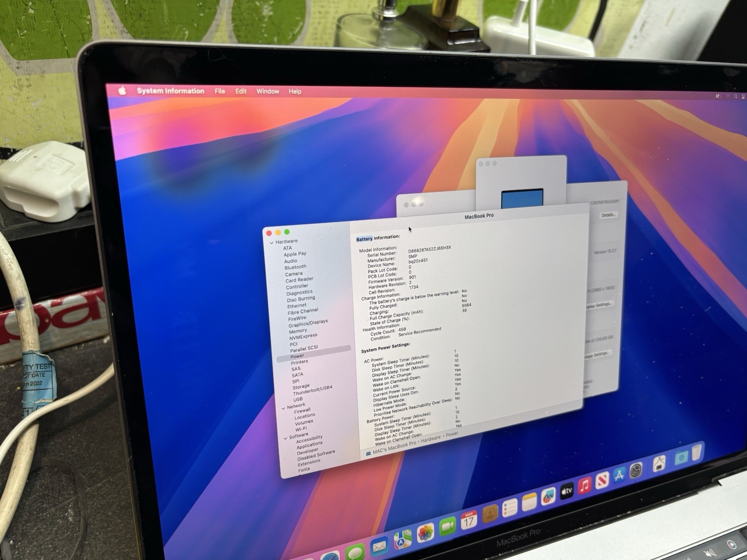Select Accessibility under Software
Image resolution: width=747 pixels, height=560 pixels.
pyautogui.click(x=309, y=439)
